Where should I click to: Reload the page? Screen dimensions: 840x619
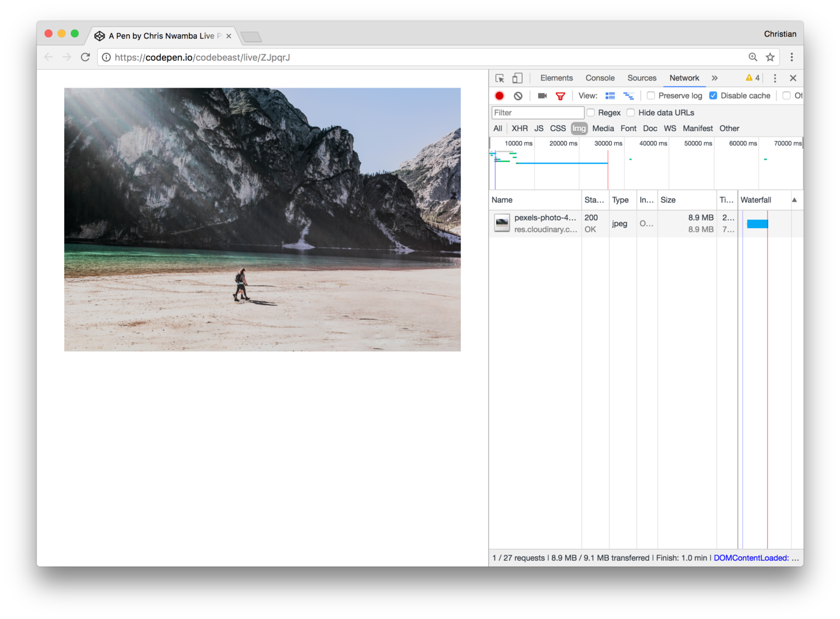pos(85,57)
